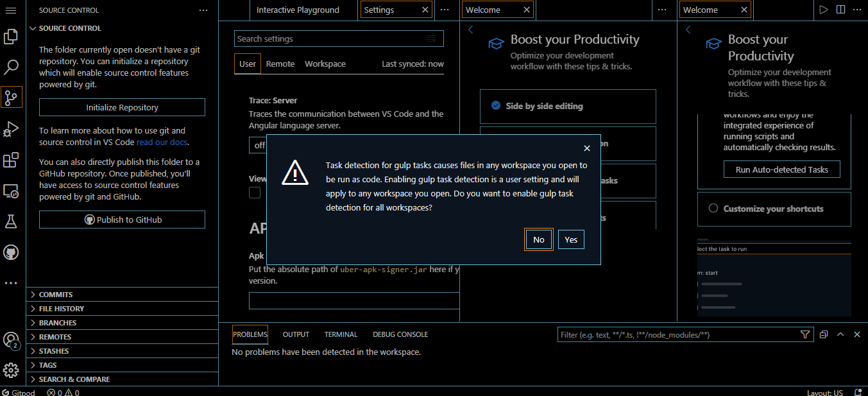
Task: Open the hamburger application menu
Action: click(x=11, y=10)
